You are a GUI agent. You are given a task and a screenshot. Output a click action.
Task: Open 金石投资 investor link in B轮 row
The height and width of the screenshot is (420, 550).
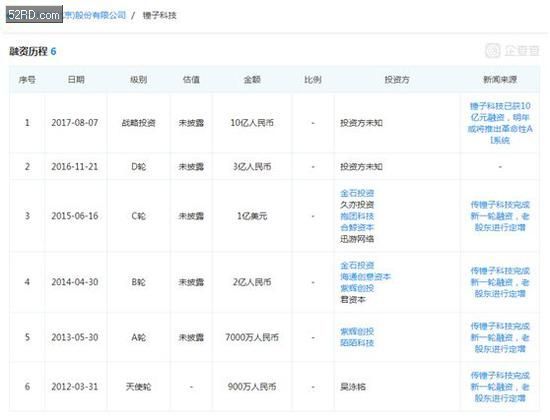click(x=357, y=265)
